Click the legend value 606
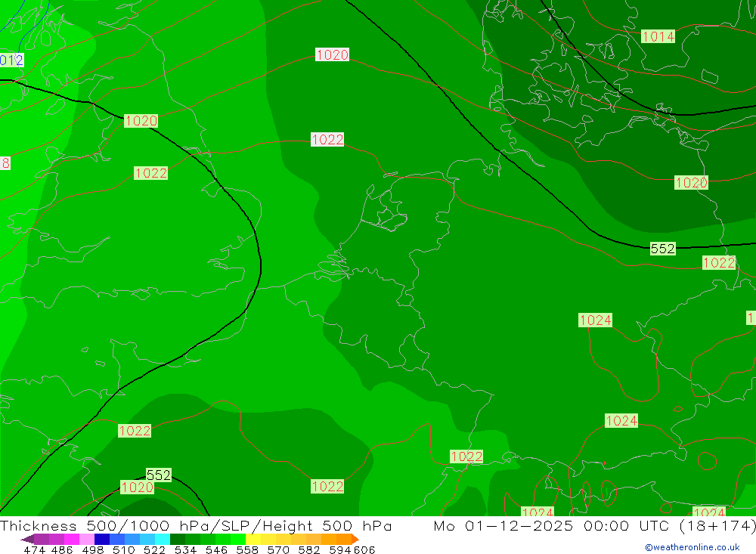 click(364, 549)
